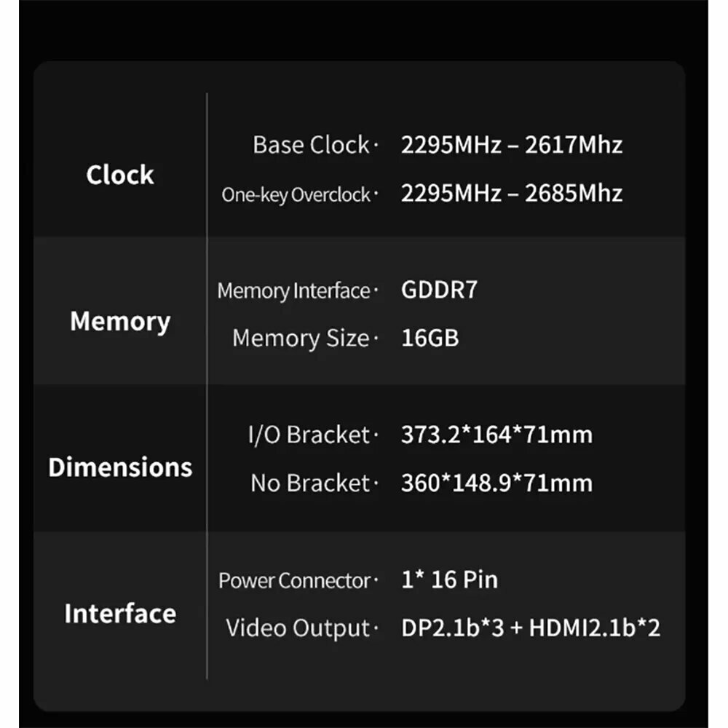Select the One-key Overclock label

pyautogui.click(x=296, y=194)
